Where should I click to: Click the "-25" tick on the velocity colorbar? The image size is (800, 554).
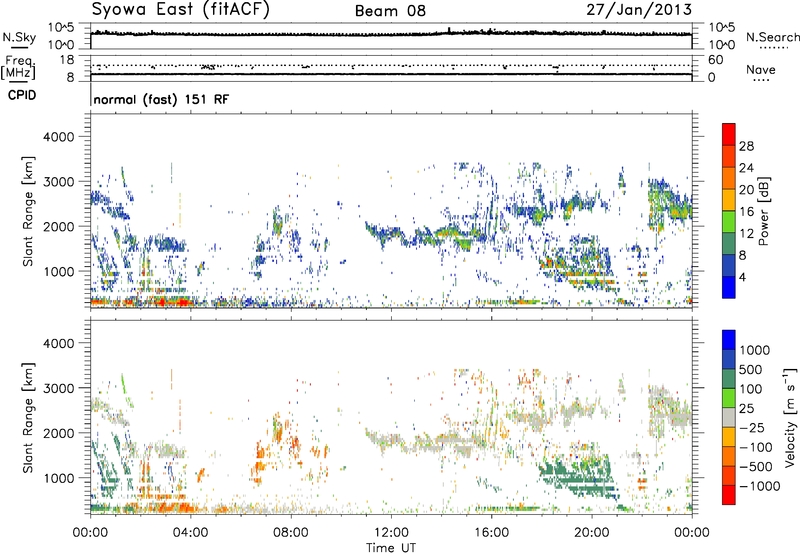pos(752,428)
